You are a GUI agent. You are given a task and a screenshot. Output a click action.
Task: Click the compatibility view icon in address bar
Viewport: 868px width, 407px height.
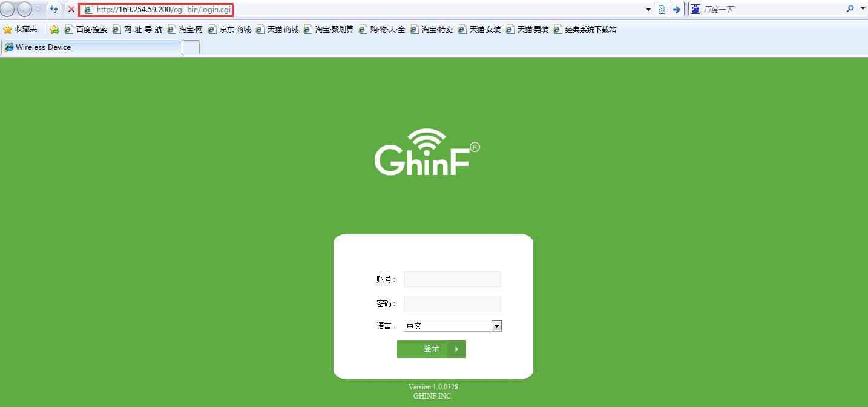pos(662,10)
